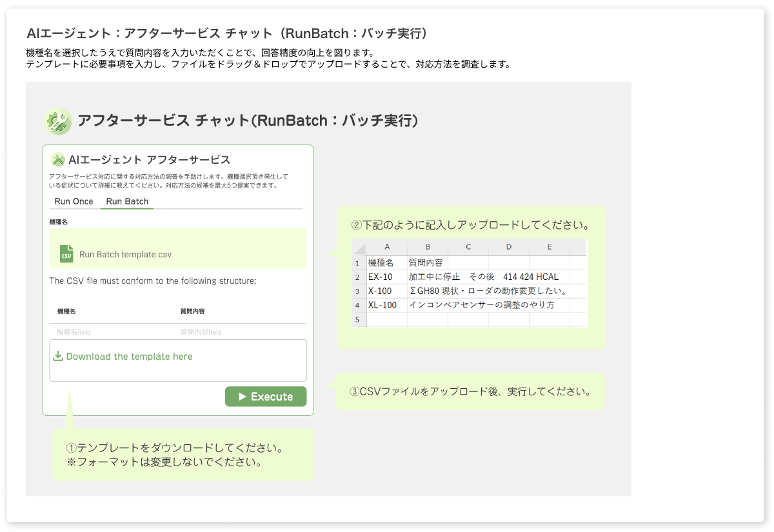Click the green CSV file icon
Viewport: 774px width, 532px height.
[66, 253]
